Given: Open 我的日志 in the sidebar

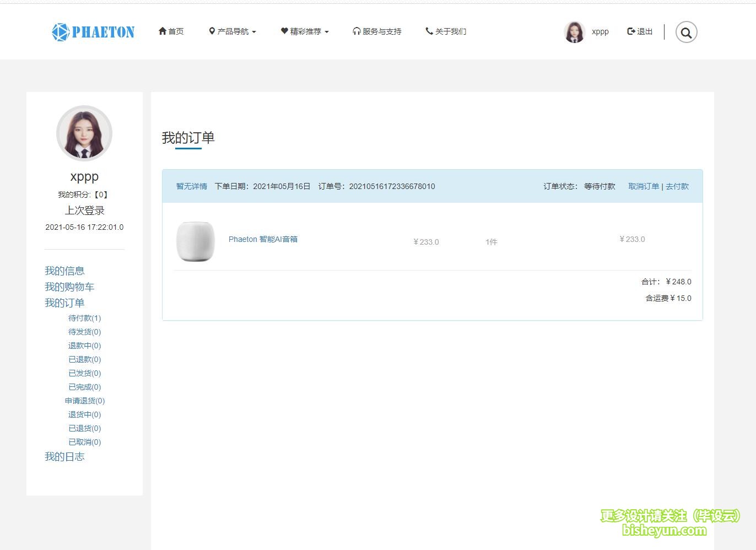Looking at the screenshot, I should [64, 456].
